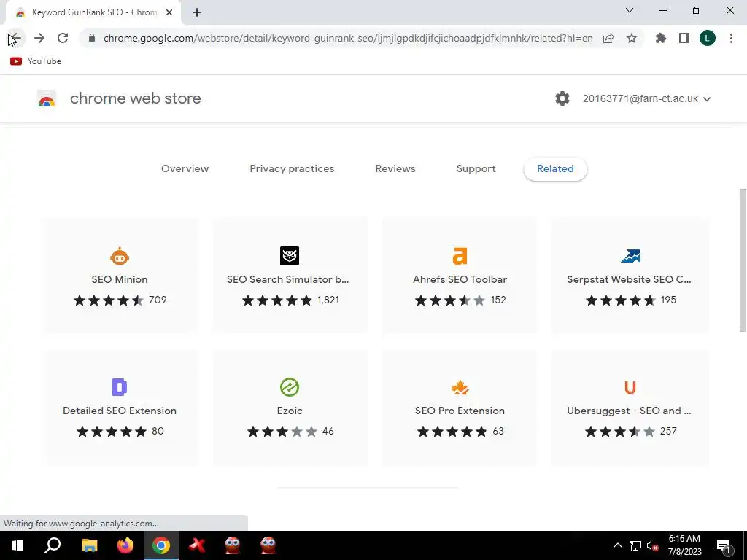747x560 pixels.
Task: Click the Ubersuggest orange U icon
Action: (630, 387)
